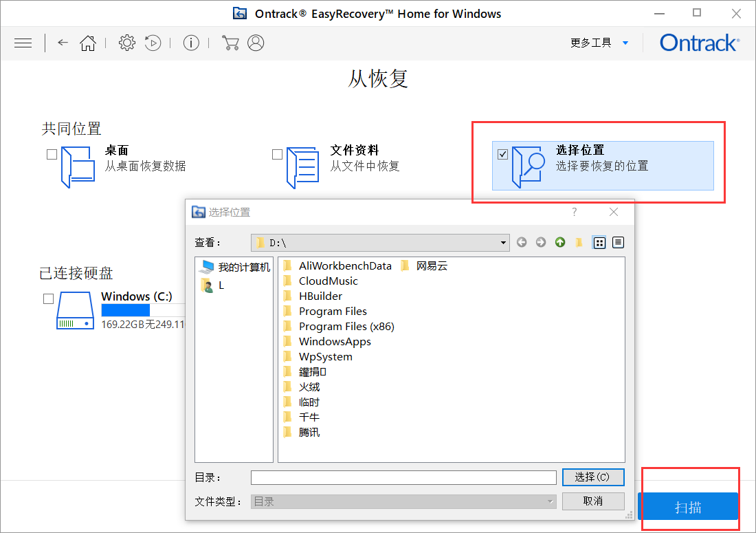756x533 pixels.
Task: Click the documents folder icon
Action: [303, 167]
